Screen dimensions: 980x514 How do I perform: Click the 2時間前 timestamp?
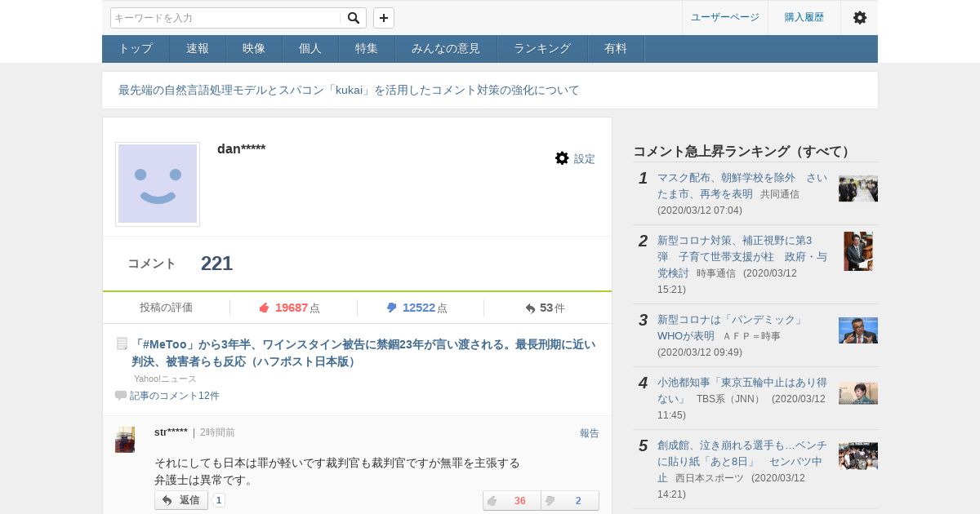pyautogui.click(x=217, y=432)
